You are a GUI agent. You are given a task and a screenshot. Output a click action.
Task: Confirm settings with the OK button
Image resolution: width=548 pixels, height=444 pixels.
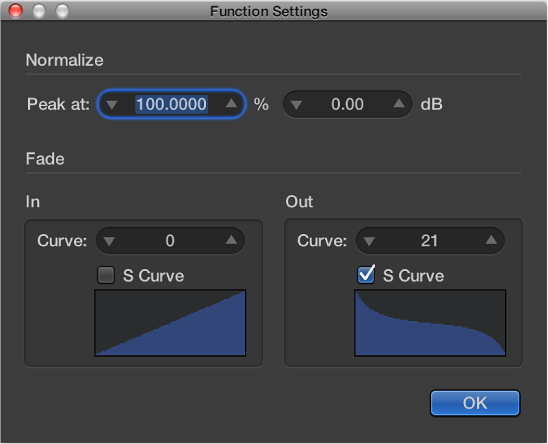(475, 403)
